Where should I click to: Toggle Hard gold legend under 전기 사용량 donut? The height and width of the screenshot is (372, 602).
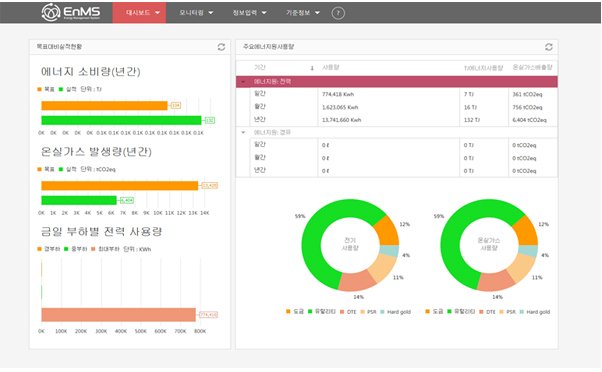tap(395, 312)
